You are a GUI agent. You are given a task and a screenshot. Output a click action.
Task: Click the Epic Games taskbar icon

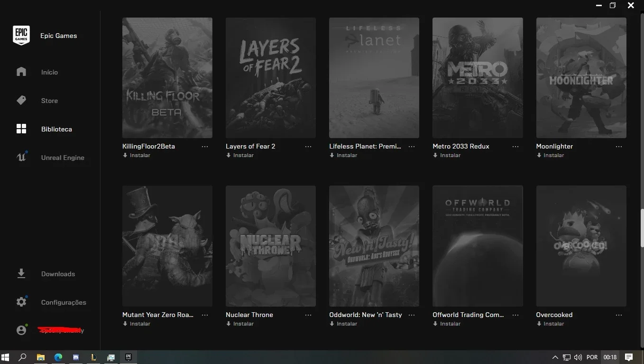(129, 357)
